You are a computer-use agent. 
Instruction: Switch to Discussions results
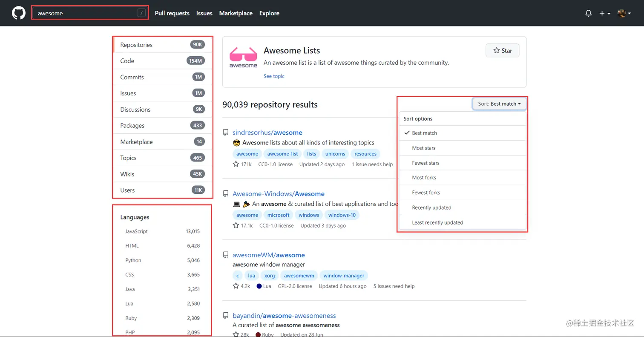(x=163, y=109)
